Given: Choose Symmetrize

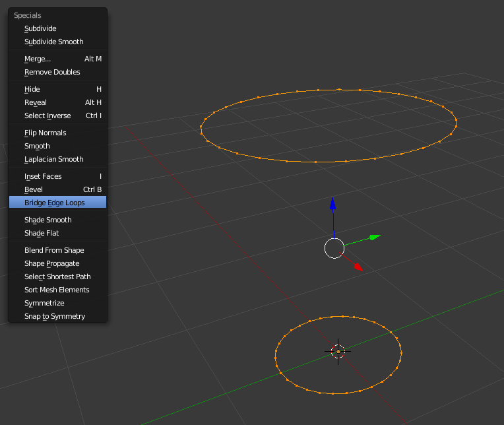Looking at the screenshot, I should (x=57, y=303).
